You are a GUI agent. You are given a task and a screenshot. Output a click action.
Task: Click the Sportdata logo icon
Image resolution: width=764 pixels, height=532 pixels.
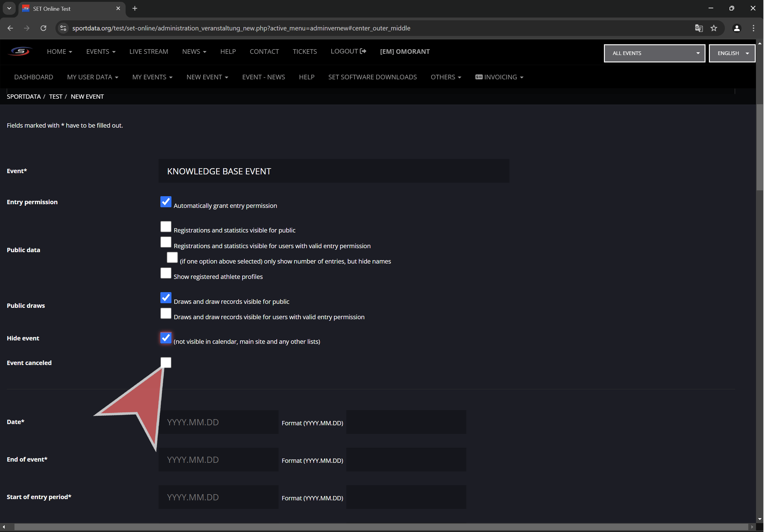click(x=20, y=52)
